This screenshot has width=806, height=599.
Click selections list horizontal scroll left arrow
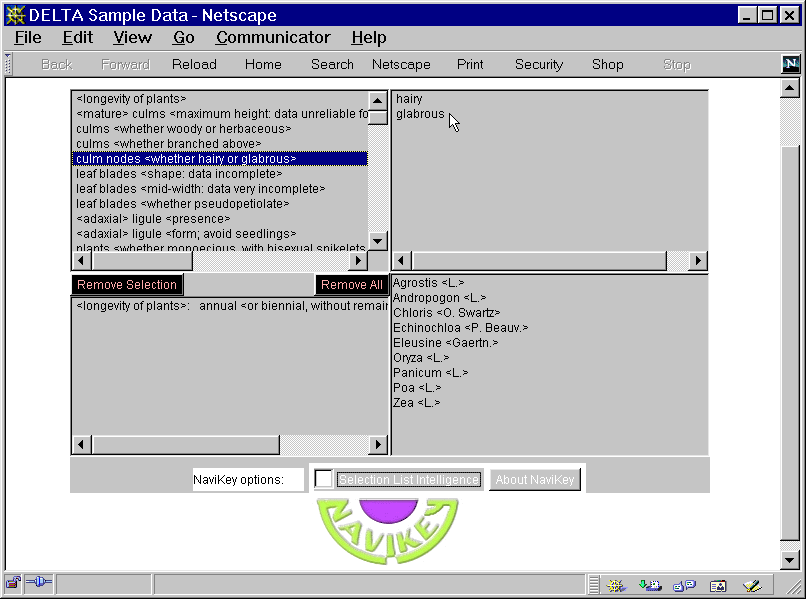(81, 444)
